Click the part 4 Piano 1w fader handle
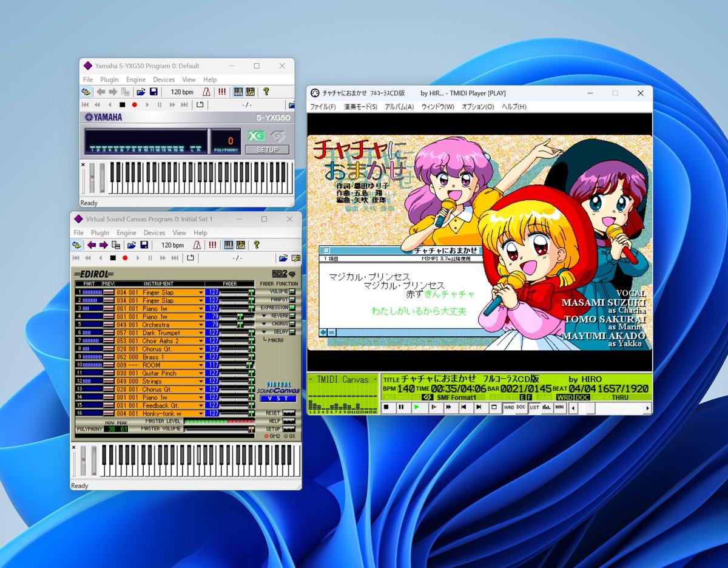728x568 pixels. pos(240,317)
